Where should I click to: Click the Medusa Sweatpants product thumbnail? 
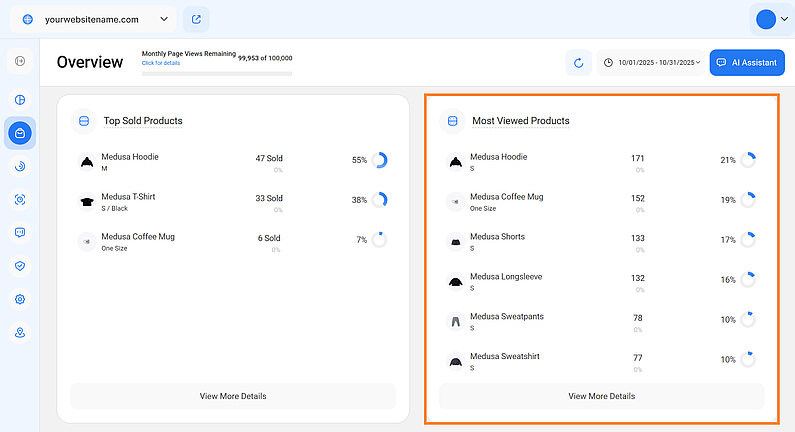(x=455, y=321)
